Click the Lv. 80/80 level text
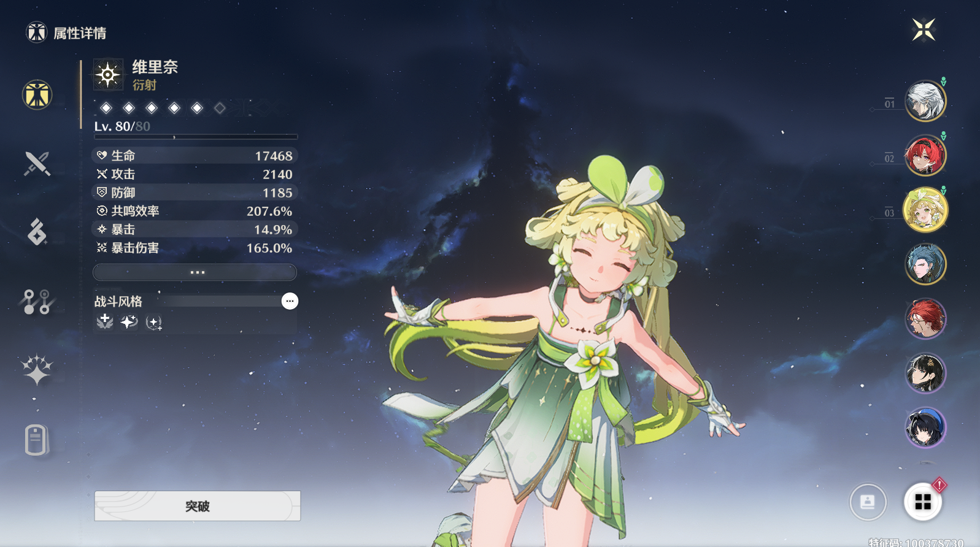980x547 pixels. pos(122,126)
